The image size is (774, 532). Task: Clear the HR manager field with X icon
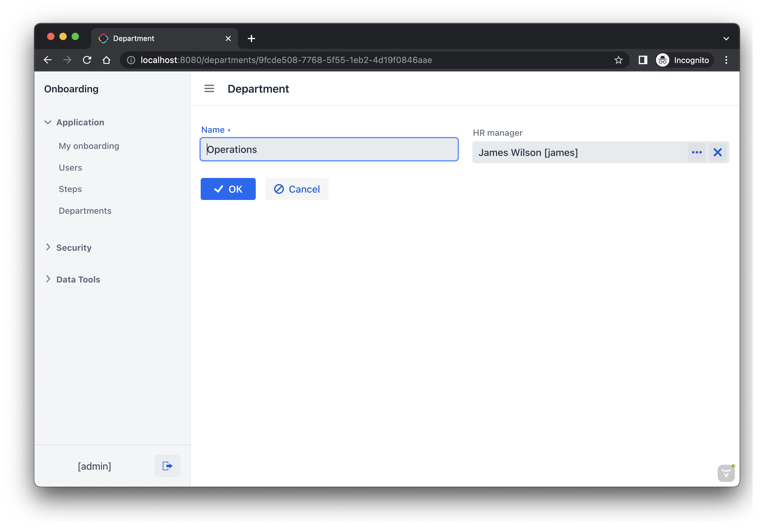717,152
